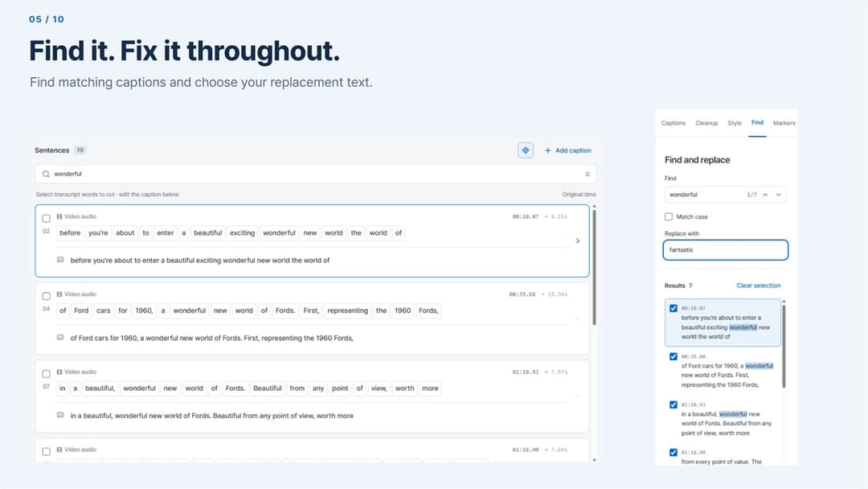Click the caption icon beside 'before you're about to enter'
The width and height of the screenshot is (868, 489).
(x=60, y=260)
